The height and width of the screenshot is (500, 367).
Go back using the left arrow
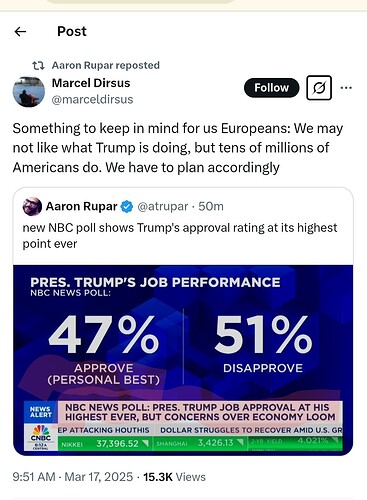click(x=20, y=31)
